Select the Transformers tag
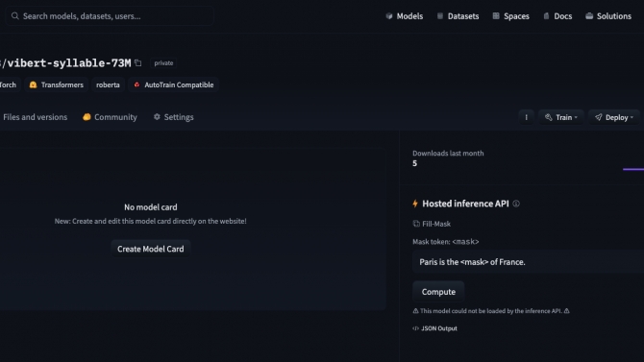The width and height of the screenshot is (644, 362). [57, 84]
